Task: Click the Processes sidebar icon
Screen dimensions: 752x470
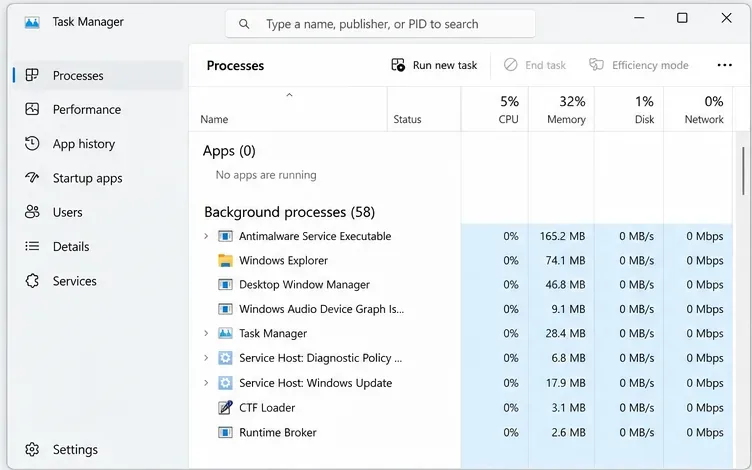Action: point(32,75)
